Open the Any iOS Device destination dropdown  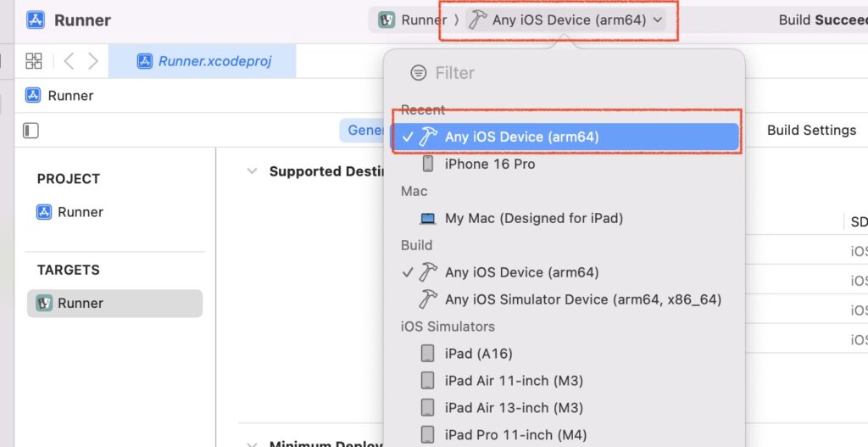(565, 20)
